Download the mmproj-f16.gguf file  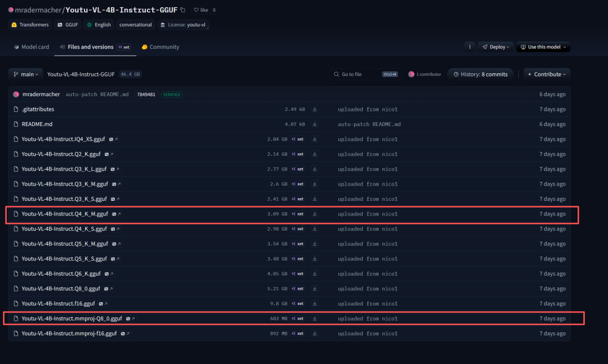(315, 334)
